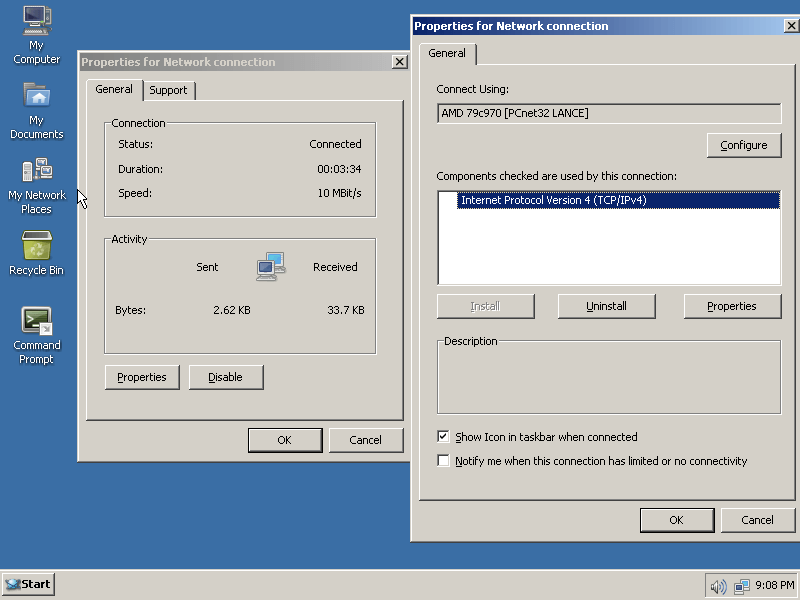Screen dimensions: 800x600
Task: Close the right properties window
Action: pyautogui.click(x=791, y=26)
